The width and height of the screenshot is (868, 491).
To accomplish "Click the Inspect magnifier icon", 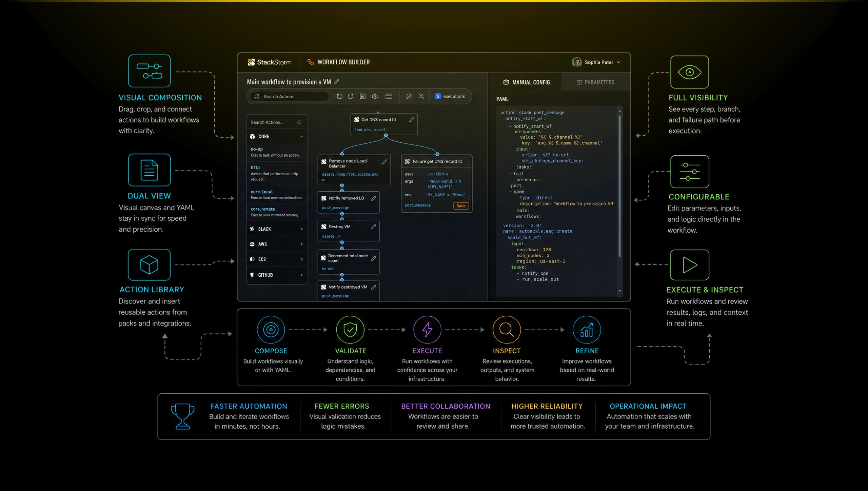I will point(507,330).
